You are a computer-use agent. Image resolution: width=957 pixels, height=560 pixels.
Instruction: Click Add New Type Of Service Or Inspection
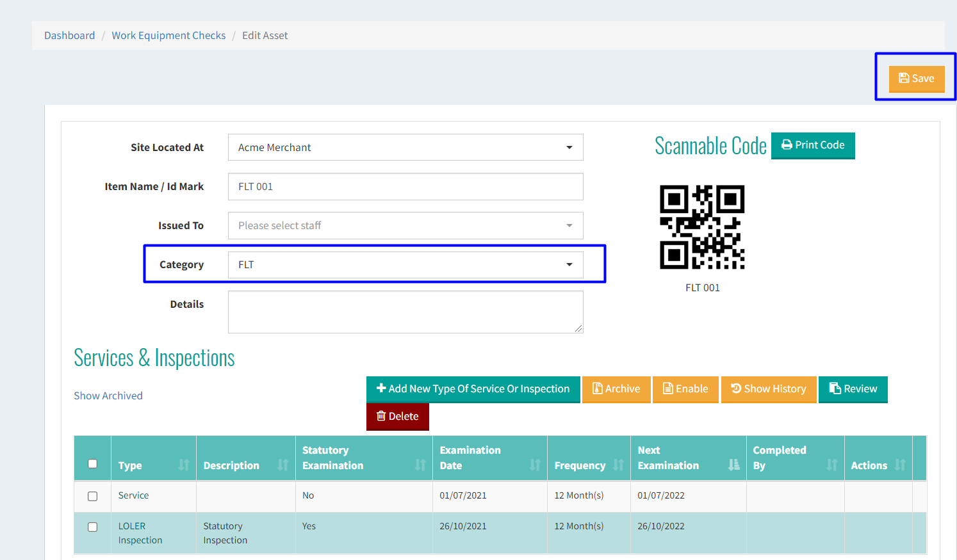[473, 389]
